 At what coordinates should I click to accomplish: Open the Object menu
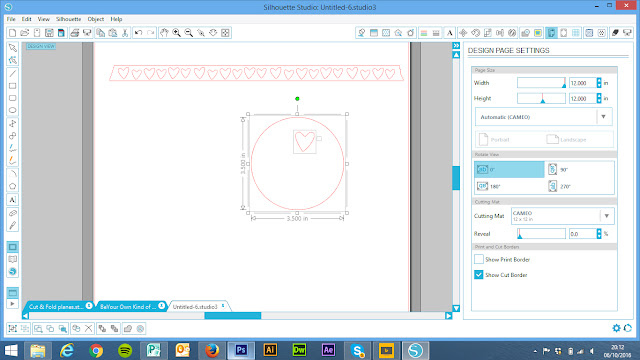[x=96, y=19]
